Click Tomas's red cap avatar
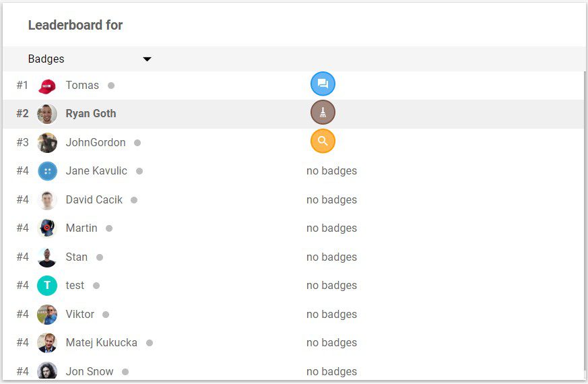Image resolution: width=588 pixels, height=384 pixels. [47, 86]
